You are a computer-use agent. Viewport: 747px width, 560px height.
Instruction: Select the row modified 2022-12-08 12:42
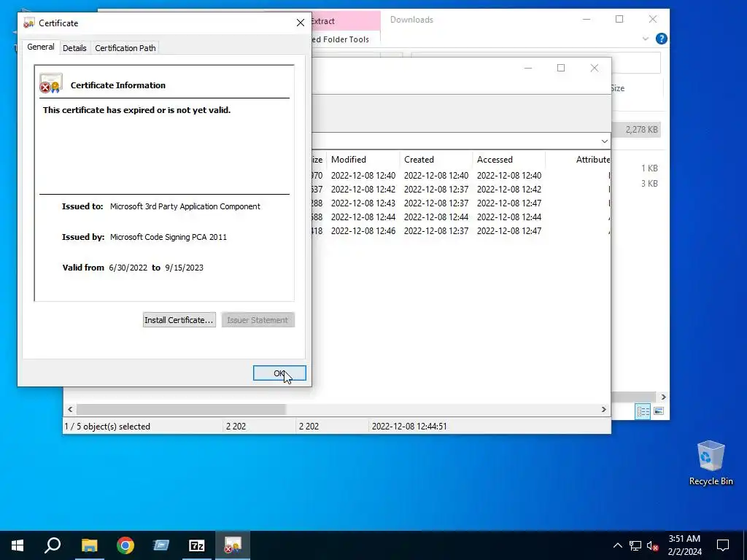(x=461, y=190)
